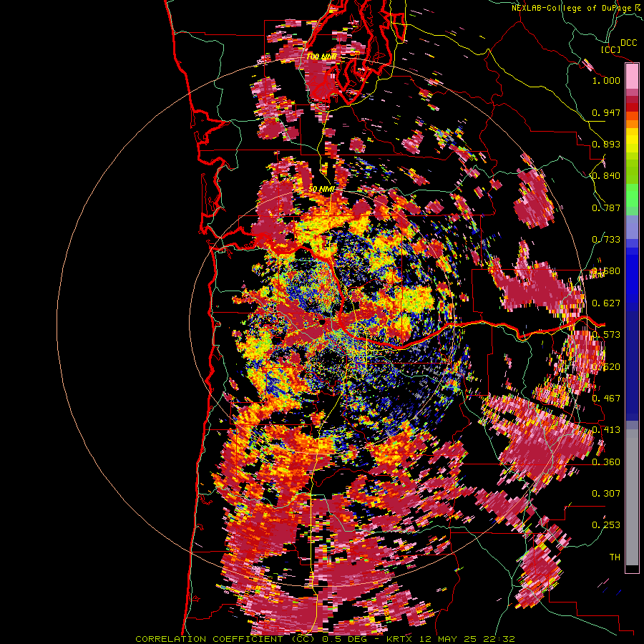This screenshot has height=644, width=644.
Task: Select the 0.573 scale value
Action: (606, 335)
